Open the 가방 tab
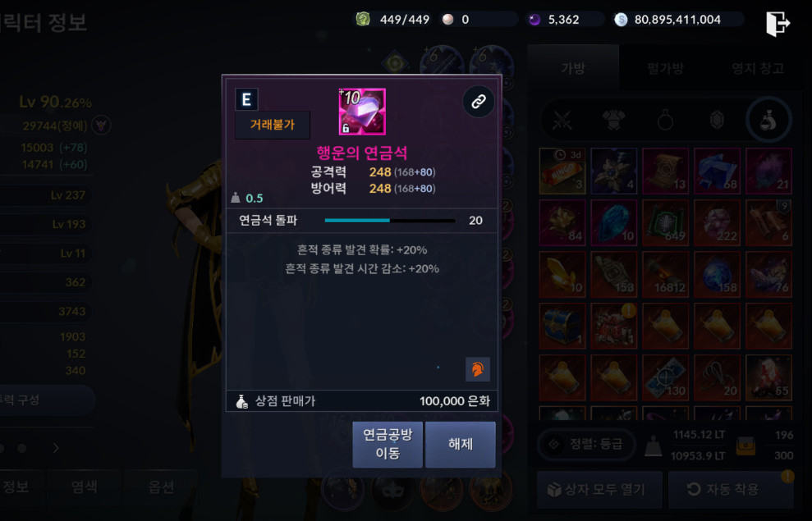812x521 pixels. tap(573, 68)
